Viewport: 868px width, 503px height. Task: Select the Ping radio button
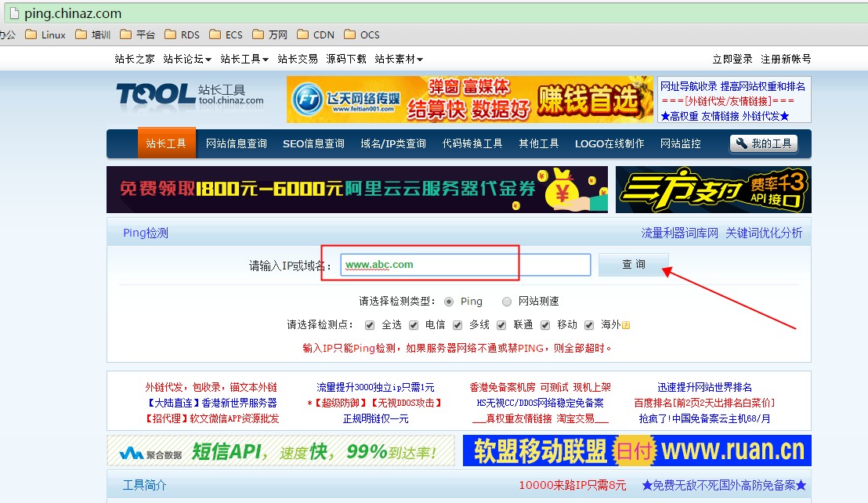pyautogui.click(x=449, y=302)
